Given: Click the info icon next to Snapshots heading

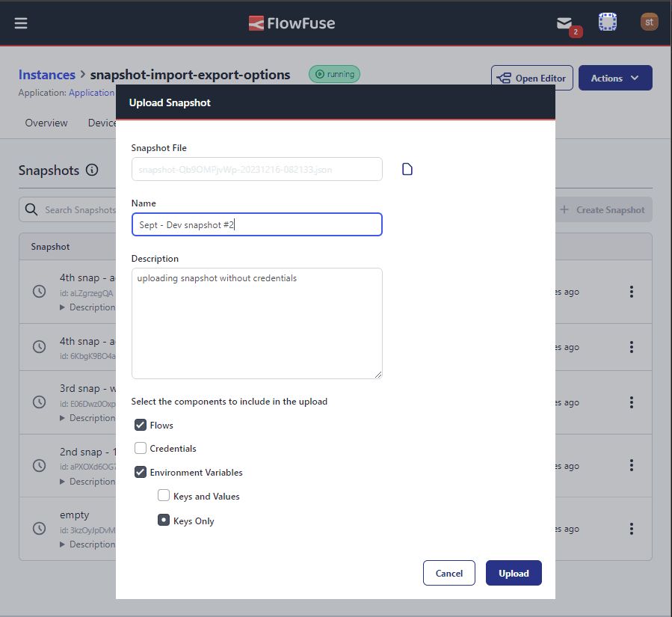Looking at the screenshot, I should tap(92, 171).
